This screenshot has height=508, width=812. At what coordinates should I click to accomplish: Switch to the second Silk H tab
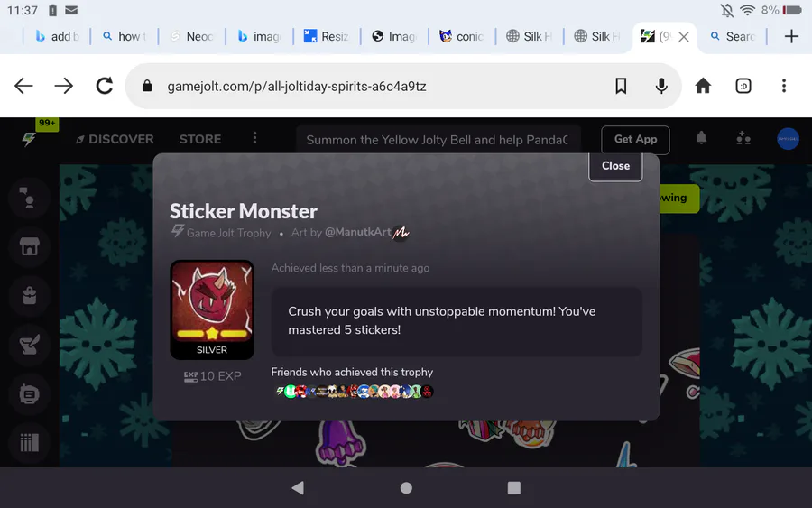pyautogui.click(x=597, y=36)
